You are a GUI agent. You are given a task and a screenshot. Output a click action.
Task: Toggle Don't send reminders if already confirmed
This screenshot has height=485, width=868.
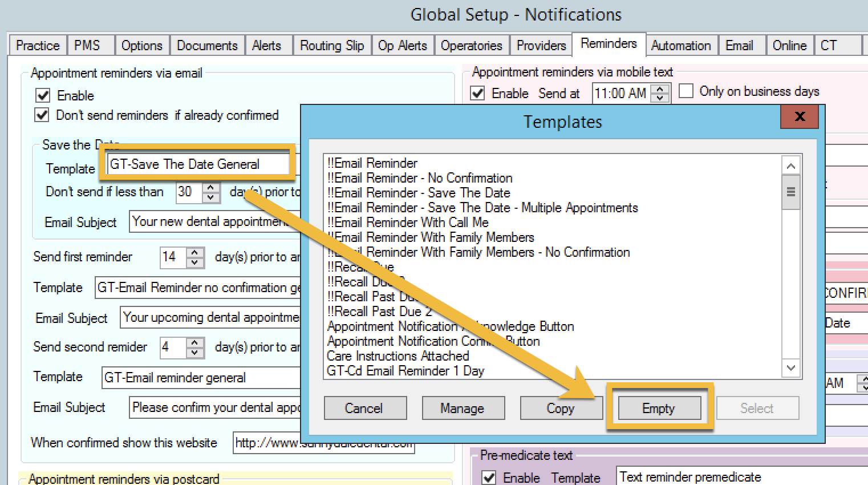[42, 115]
